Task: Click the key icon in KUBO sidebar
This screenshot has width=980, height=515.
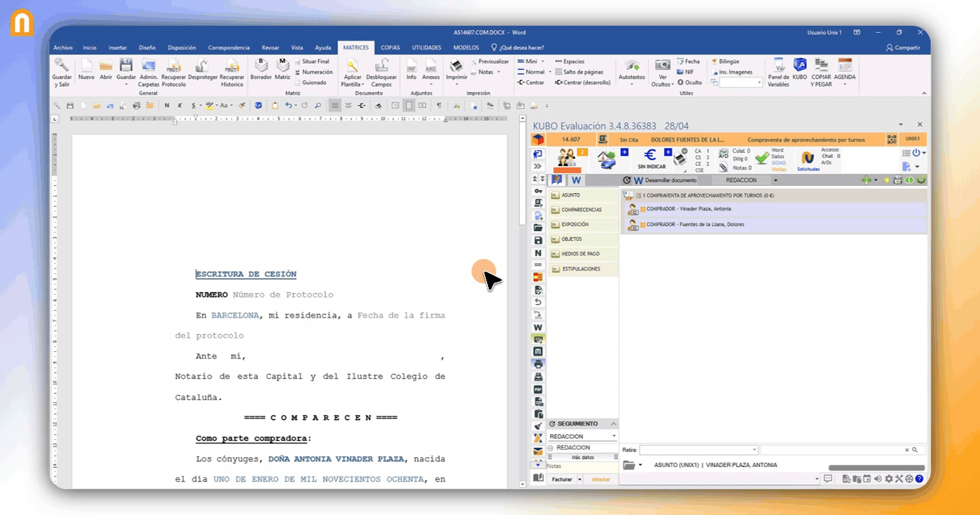Action: (538, 192)
